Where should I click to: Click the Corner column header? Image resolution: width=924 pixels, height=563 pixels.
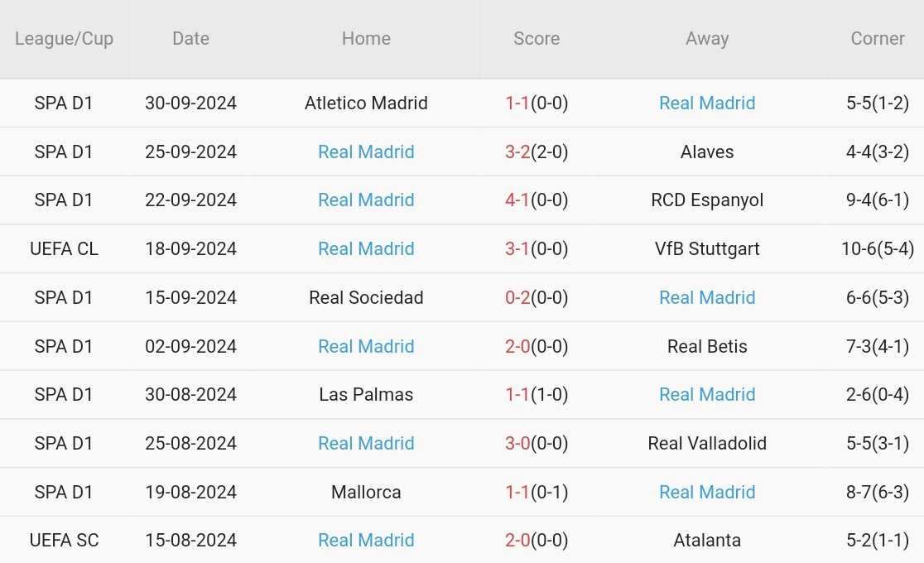pyautogui.click(x=878, y=39)
